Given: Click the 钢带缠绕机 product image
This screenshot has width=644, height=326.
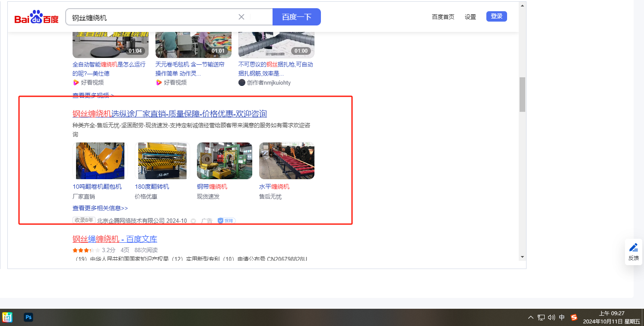Looking at the screenshot, I should (x=225, y=161).
